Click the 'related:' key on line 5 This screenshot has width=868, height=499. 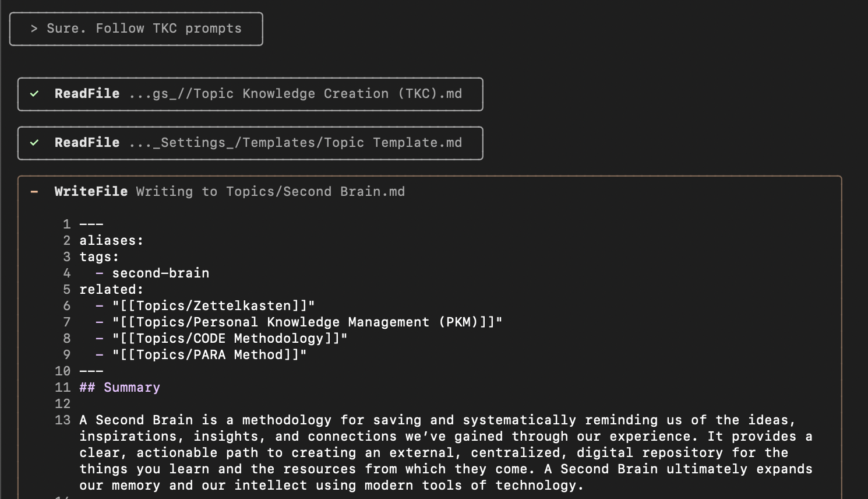pos(111,290)
